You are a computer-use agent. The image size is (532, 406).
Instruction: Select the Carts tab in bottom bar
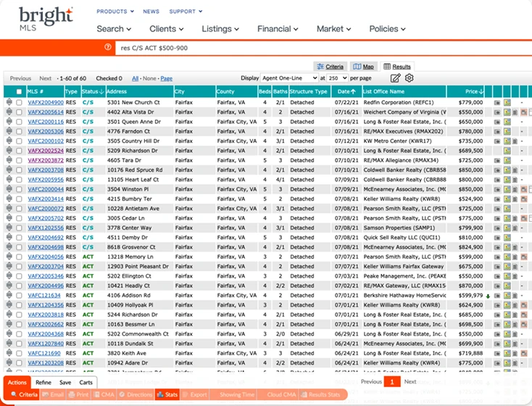click(x=86, y=382)
